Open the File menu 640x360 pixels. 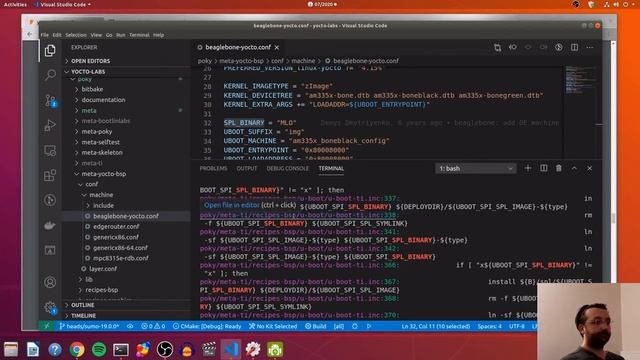coord(45,35)
